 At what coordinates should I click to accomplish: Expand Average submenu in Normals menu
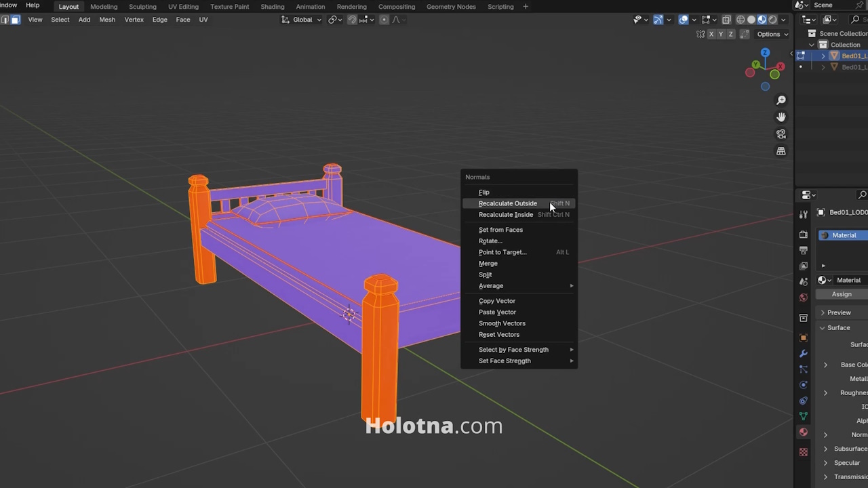[x=519, y=286]
